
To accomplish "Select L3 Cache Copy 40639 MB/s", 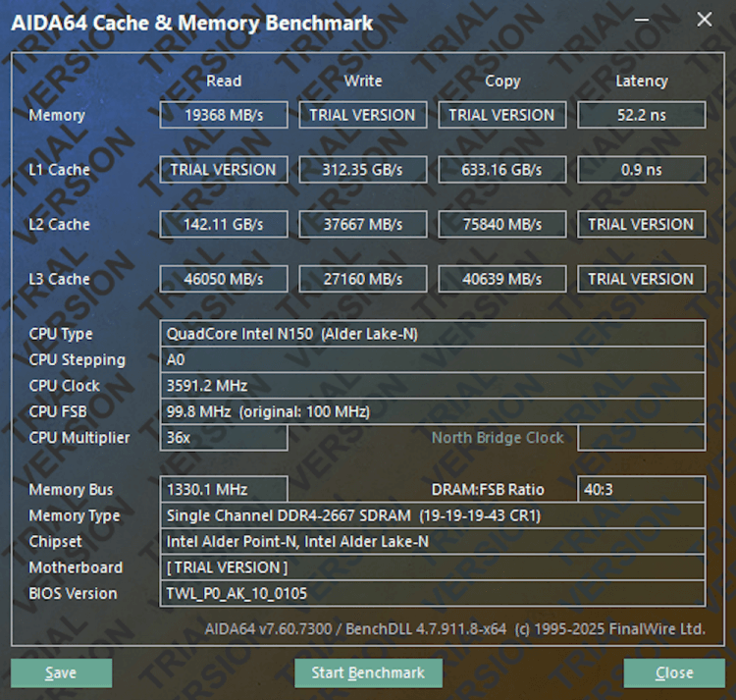I will (x=502, y=279).
